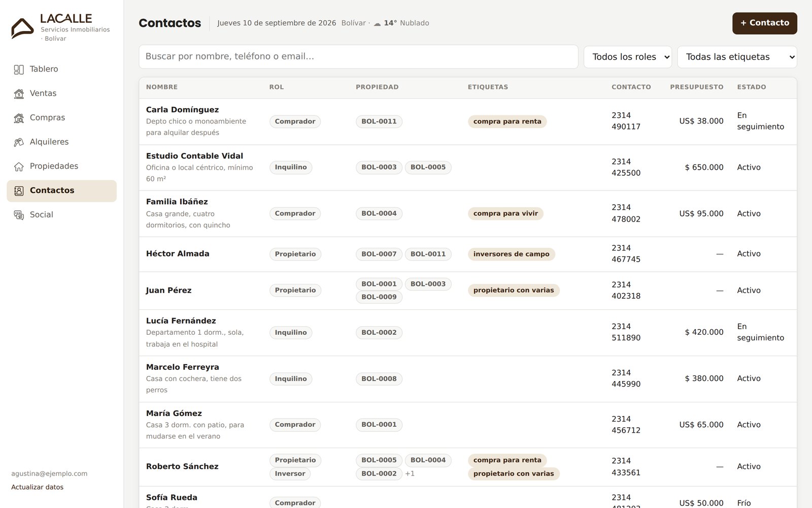Click budget US$ 95.000

click(x=701, y=214)
